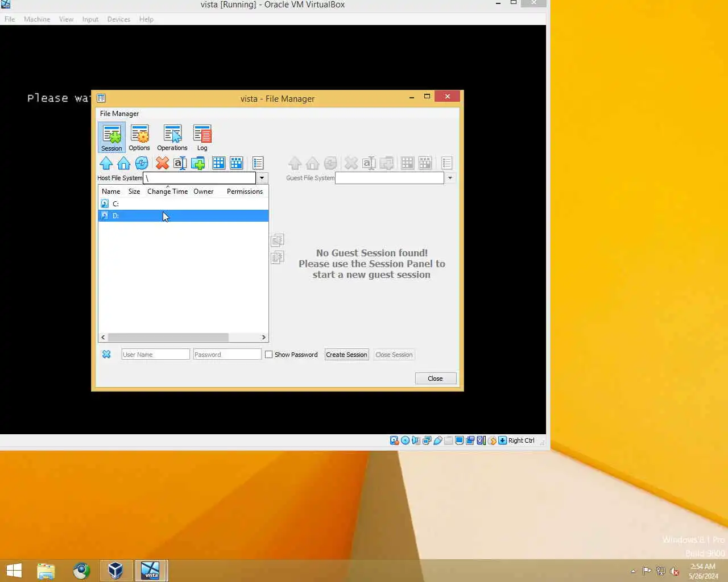728x582 pixels.
Task: Click into the User Name field
Action: tap(155, 355)
